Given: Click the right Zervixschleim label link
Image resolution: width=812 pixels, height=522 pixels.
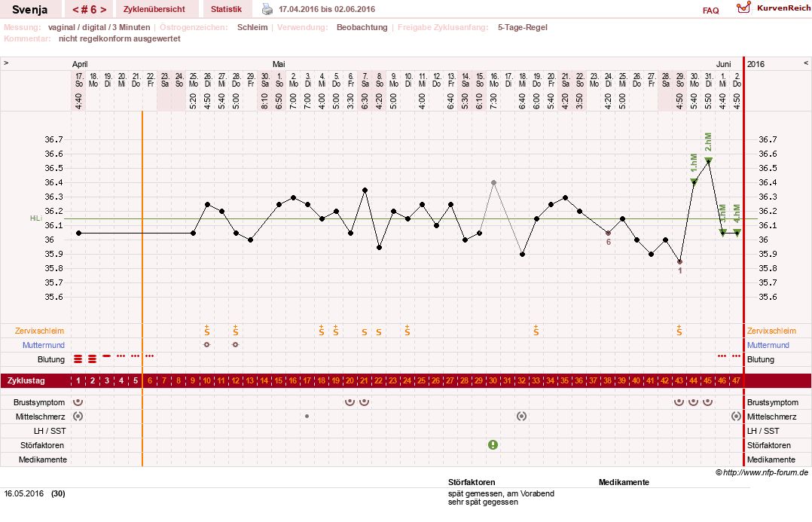Looking at the screenshot, I should point(771,331).
